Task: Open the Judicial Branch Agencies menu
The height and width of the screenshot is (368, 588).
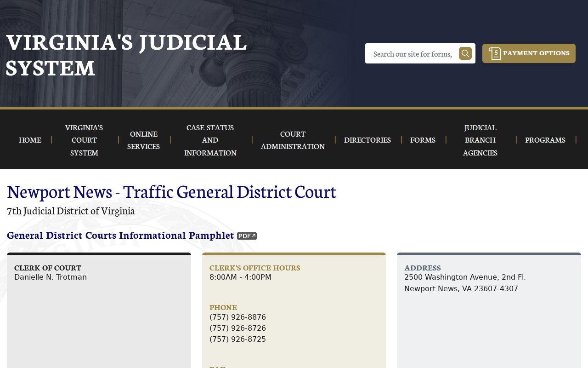Action: 480,140
